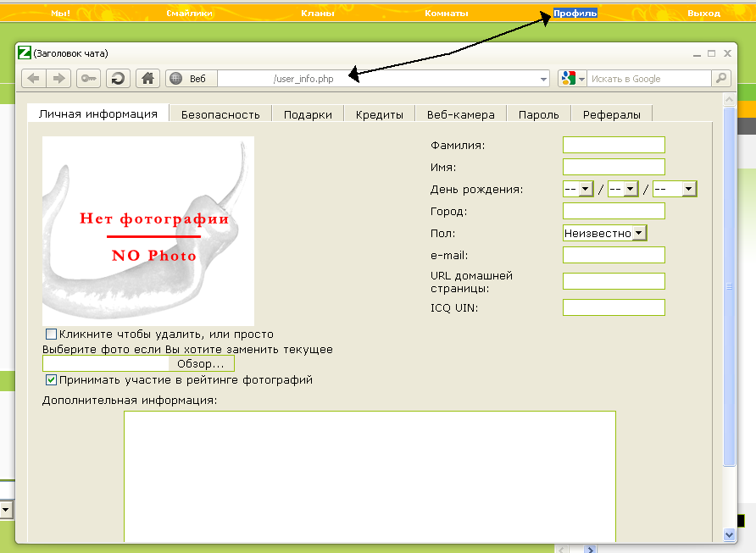Expand the birthday day dropdown
756x553 pixels.
point(585,190)
